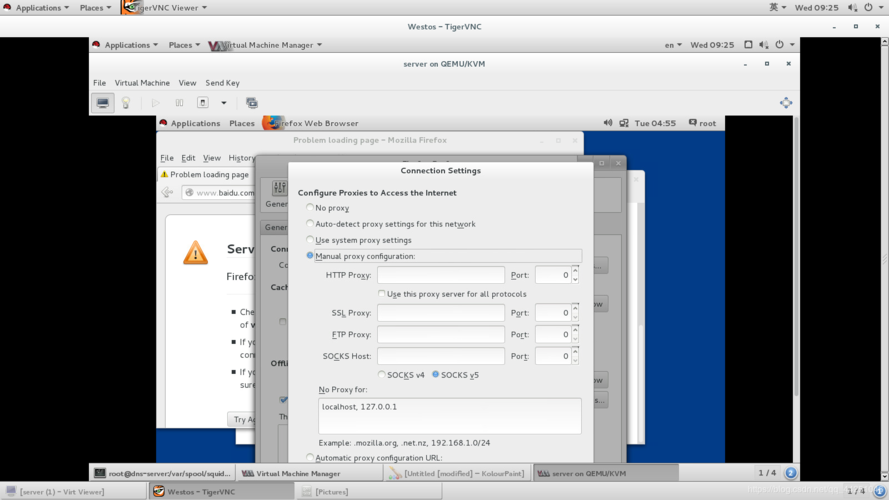Select the SOCKS v5 radio button
The height and width of the screenshot is (500, 889).
pyautogui.click(x=435, y=374)
